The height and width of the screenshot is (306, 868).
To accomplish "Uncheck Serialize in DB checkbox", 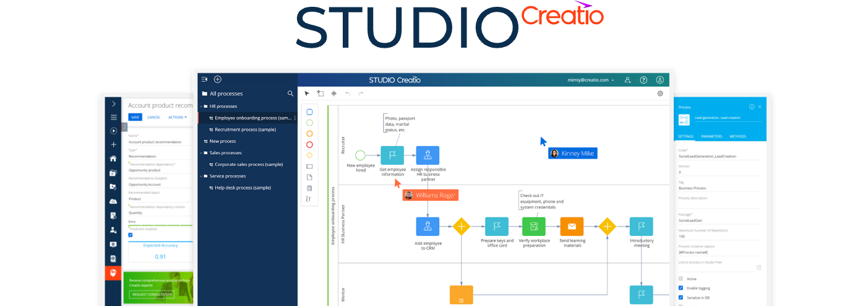I will pos(681,298).
